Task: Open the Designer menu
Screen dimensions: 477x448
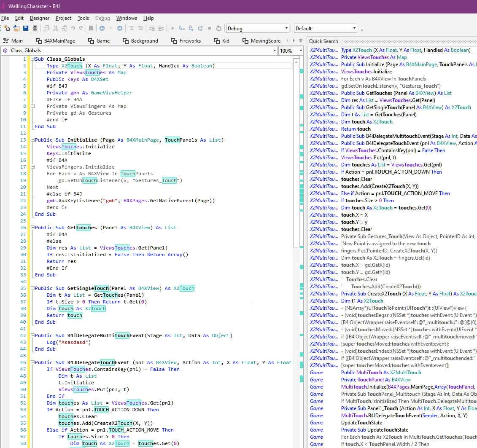Action: click(x=39, y=18)
